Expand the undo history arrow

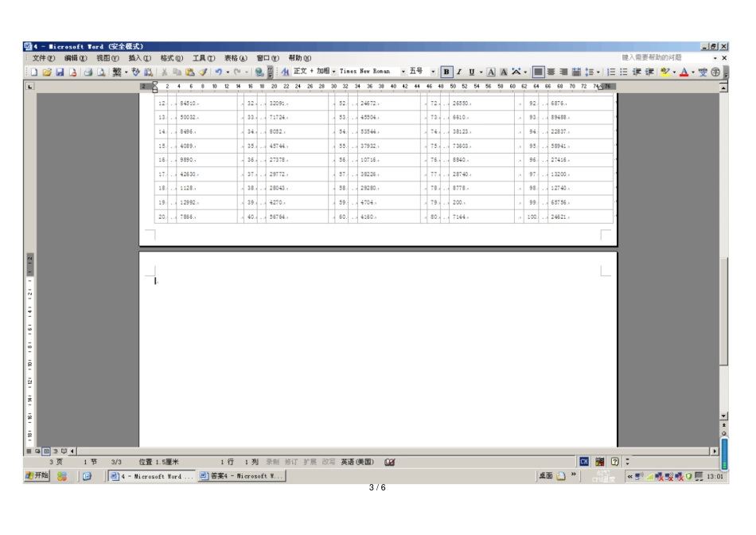pos(228,72)
